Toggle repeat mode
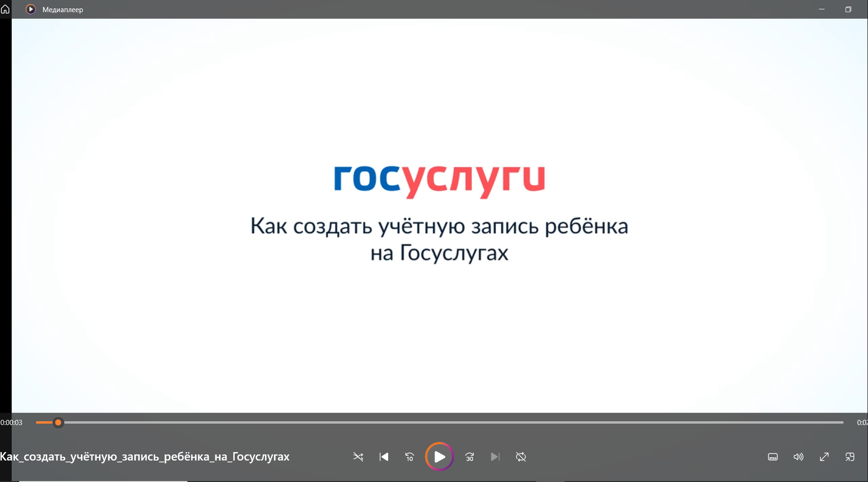868x482 pixels. coord(521,457)
